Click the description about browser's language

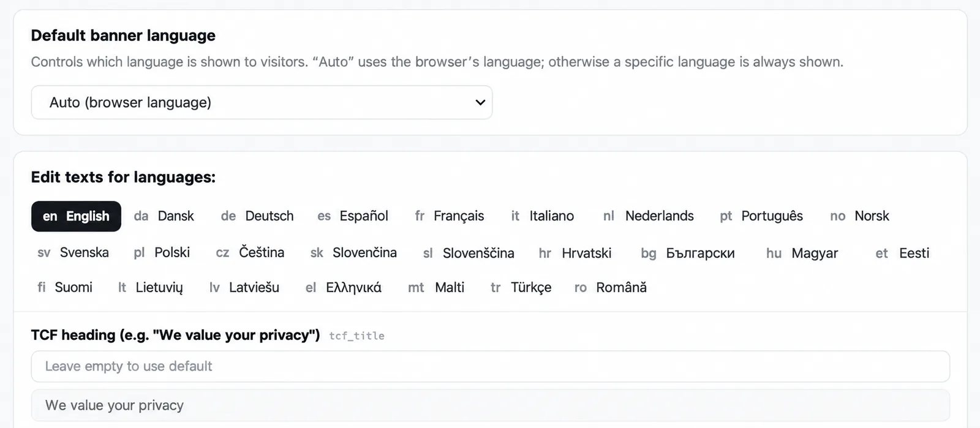click(x=437, y=62)
